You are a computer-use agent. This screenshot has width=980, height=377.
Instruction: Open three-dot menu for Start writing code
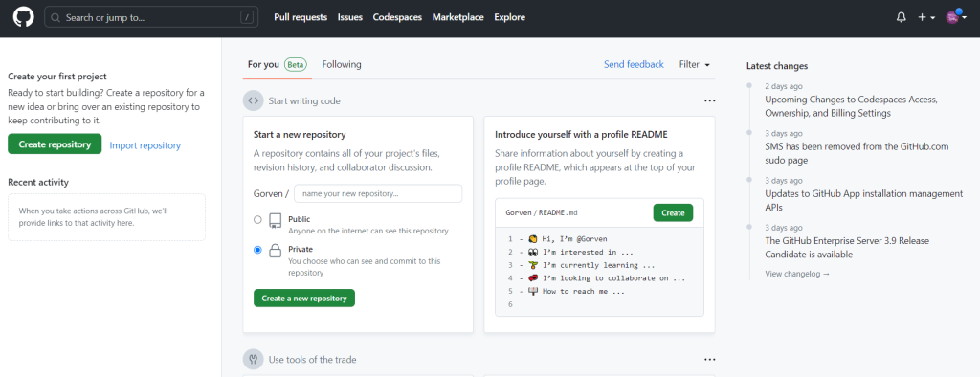pyautogui.click(x=709, y=100)
